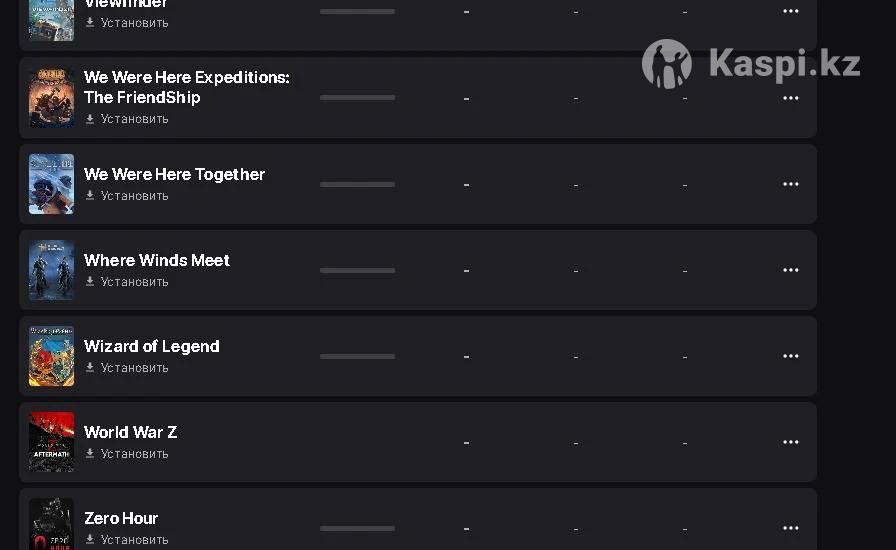The image size is (896, 550).
Task: Open options menu for We Were Here Expeditions
Action: (x=790, y=98)
